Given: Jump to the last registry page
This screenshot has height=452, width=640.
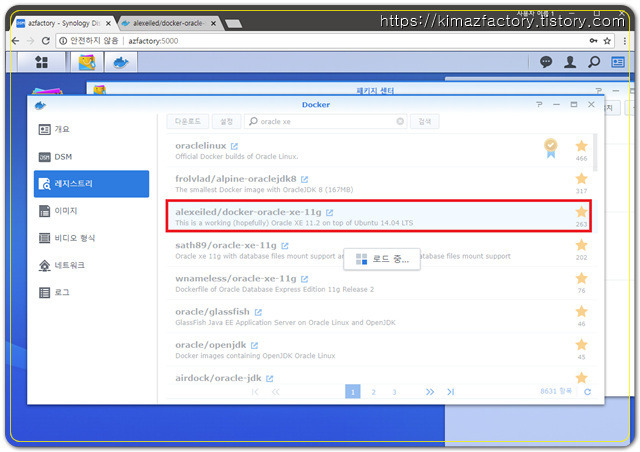Looking at the screenshot, I should point(450,392).
